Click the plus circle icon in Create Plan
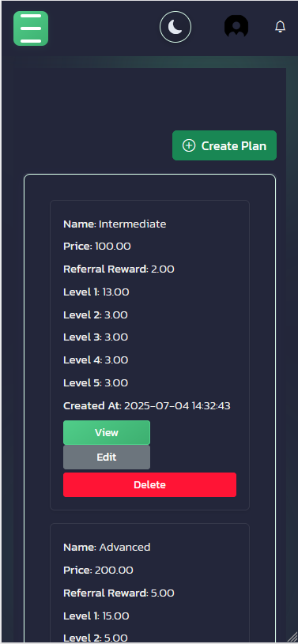 point(189,146)
